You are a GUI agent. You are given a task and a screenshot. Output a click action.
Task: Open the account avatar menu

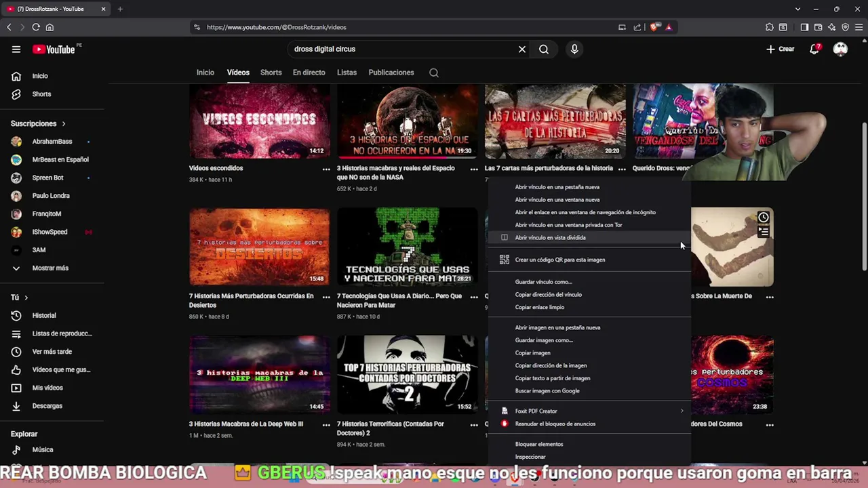click(x=840, y=49)
